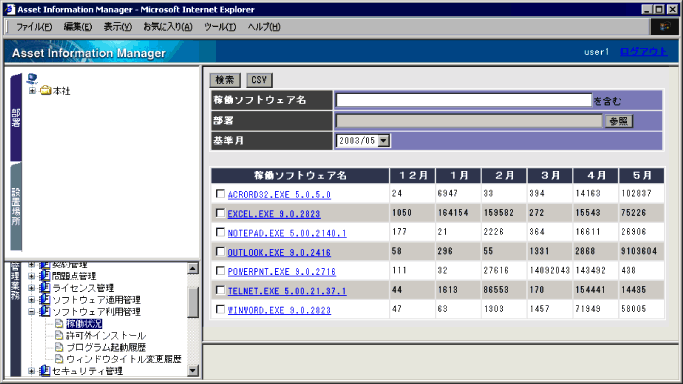This screenshot has width=683, height=384.
Task: Click the book icon beside ソフトウェア利用管理
Action: [x=44, y=311]
